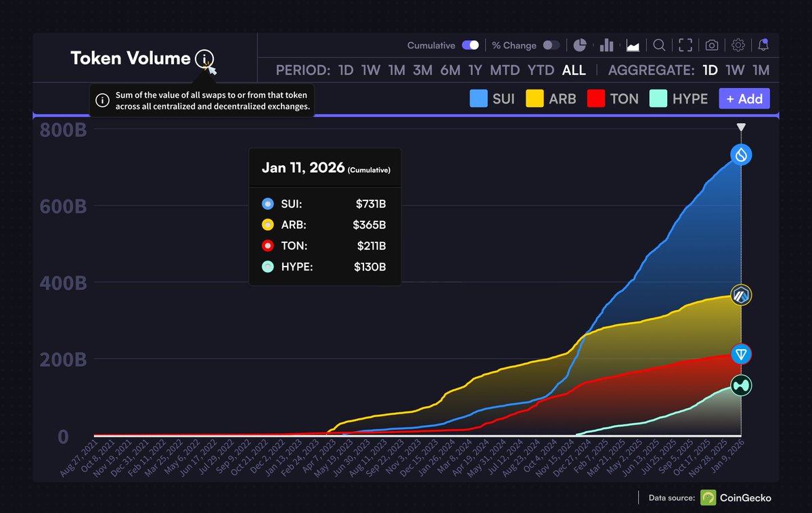Switch to bar chart view
The height and width of the screenshot is (513, 812).
coord(606,45)
